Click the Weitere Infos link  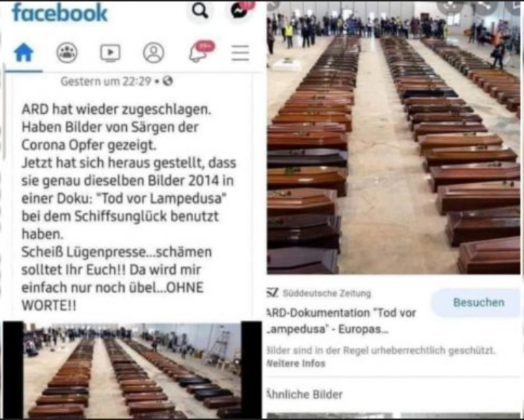click(296, 364)
